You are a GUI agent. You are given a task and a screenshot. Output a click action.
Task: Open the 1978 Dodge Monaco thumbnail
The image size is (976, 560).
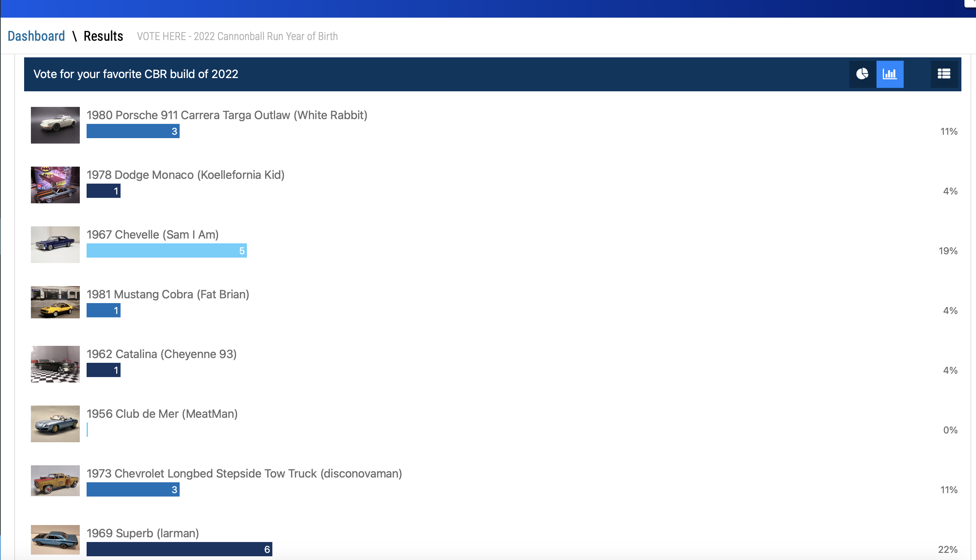point(55,185)
